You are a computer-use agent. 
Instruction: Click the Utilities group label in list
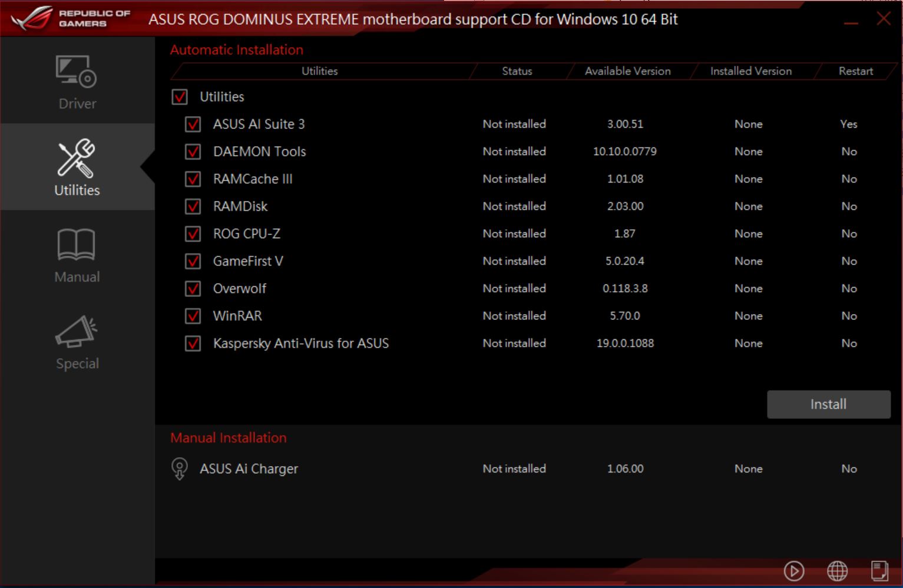click(x=221, y=97)
